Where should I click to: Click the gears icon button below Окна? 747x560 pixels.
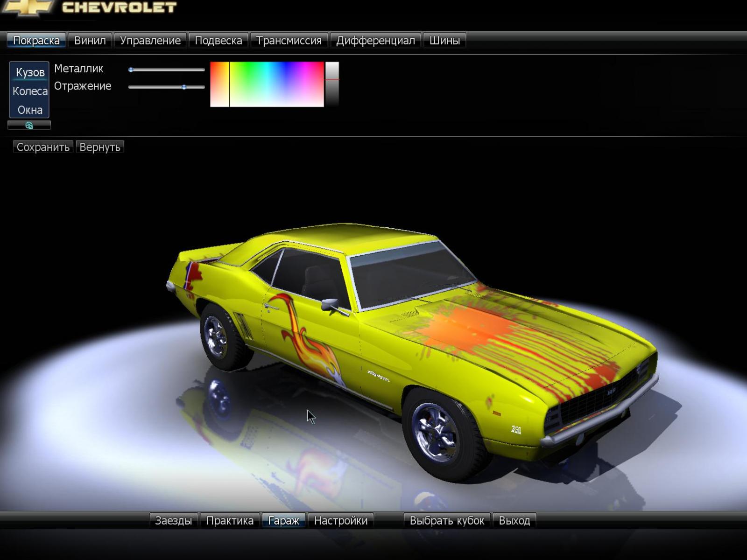pyautogui.click(x=29, y=126)
